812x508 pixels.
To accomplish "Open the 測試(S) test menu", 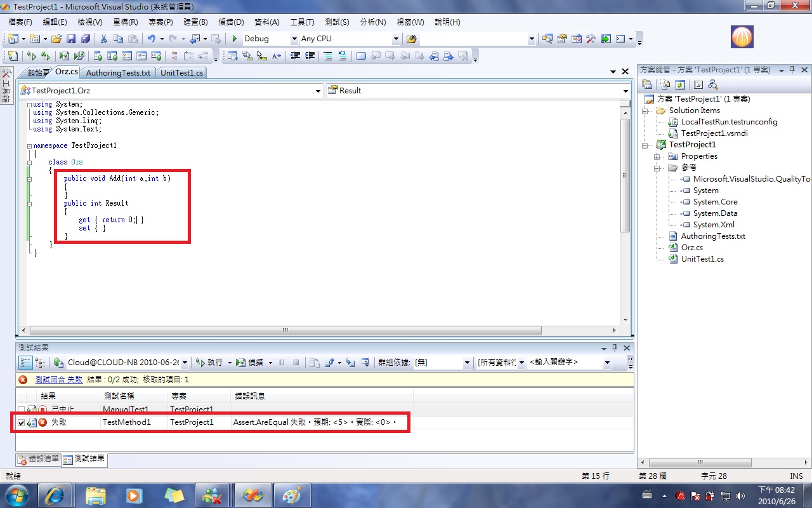I will click(x=337, y=22).
